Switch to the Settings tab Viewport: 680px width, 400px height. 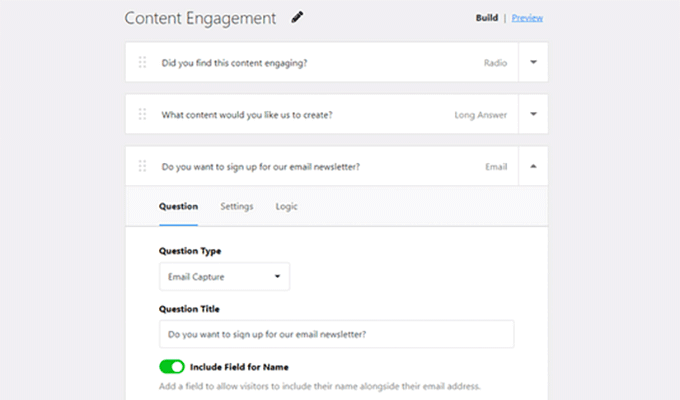click(236, 207)
